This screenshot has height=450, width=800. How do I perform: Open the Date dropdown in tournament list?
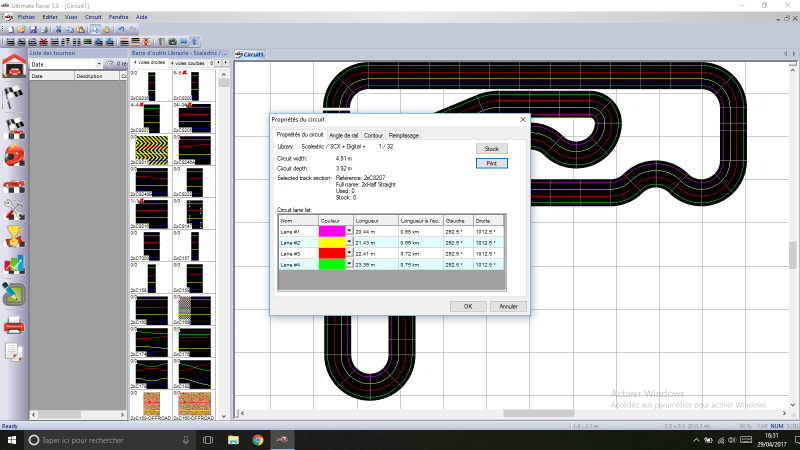coord(97,64)
